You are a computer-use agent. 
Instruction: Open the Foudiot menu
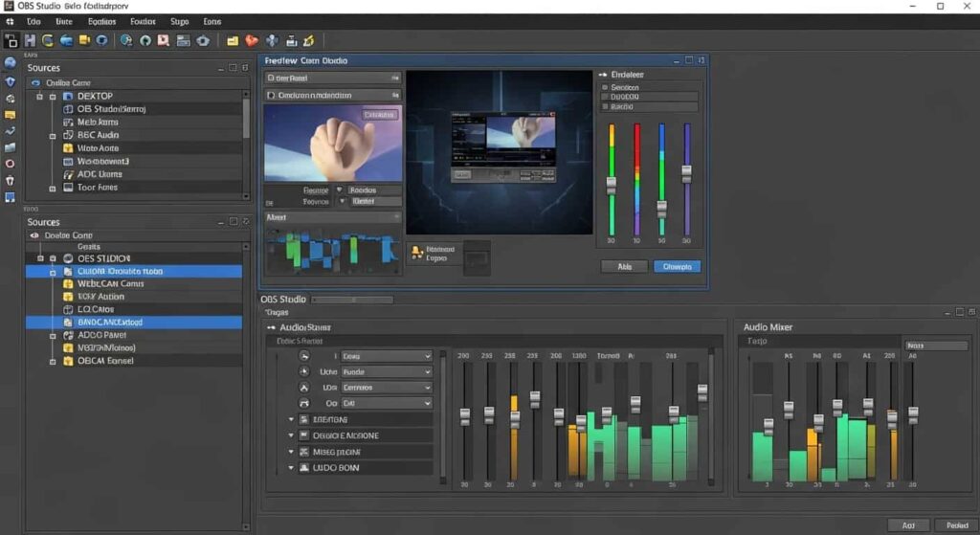pos(143,21)
